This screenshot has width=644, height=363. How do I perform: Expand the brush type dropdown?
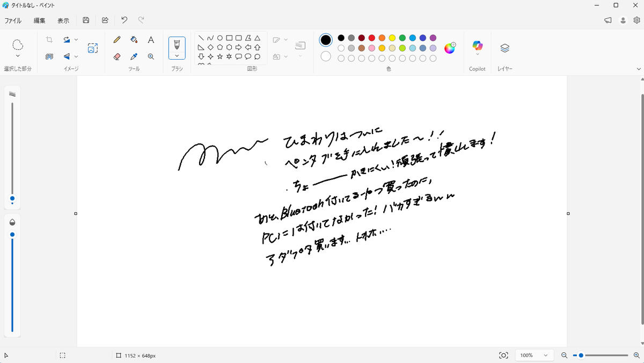pos(177,55)
